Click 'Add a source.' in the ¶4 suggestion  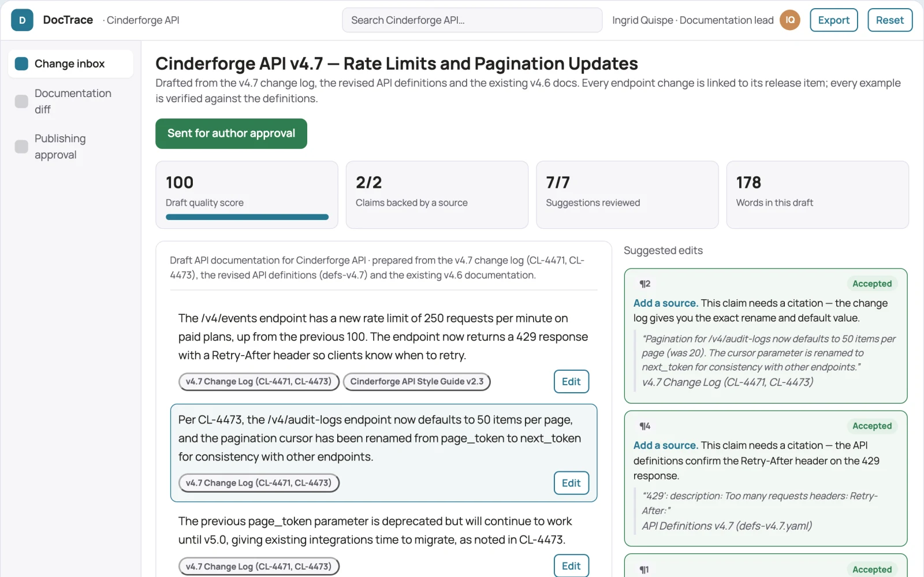(x=666, y=445)
